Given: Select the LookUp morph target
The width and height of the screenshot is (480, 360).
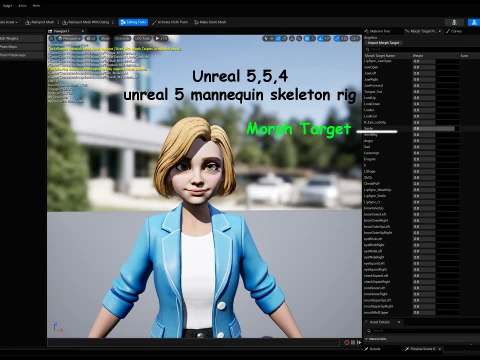Looking at the screenshot, I should click(x=370, y=98).
